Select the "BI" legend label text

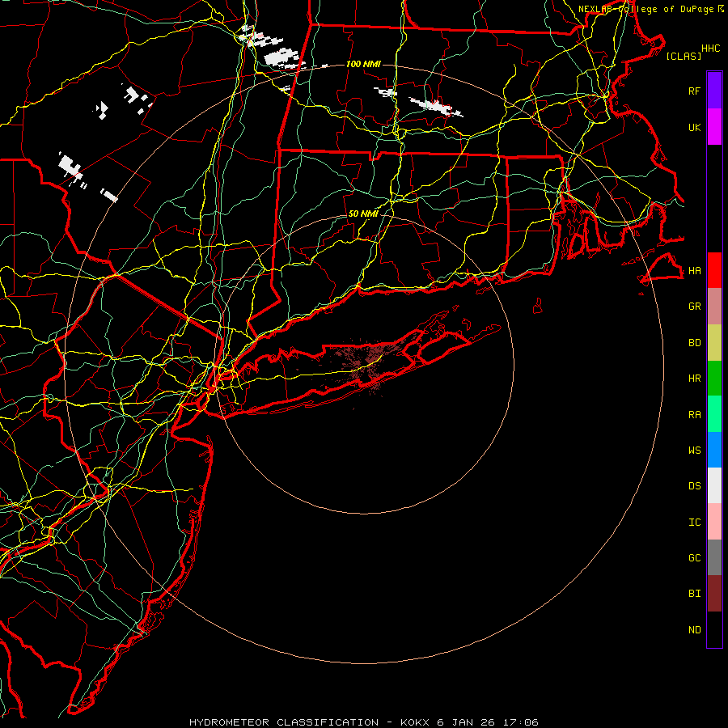coord(695,594)
